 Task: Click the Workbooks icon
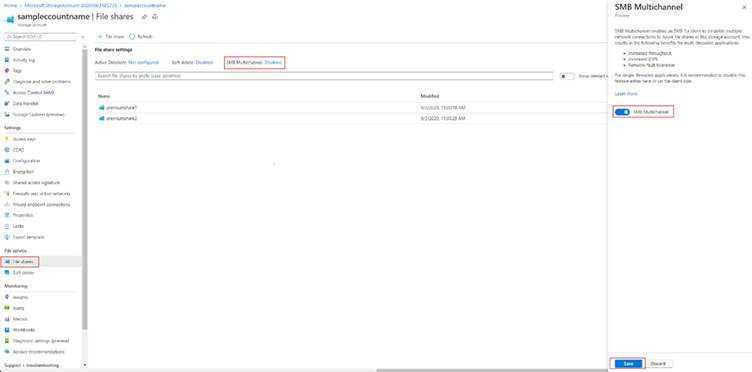point(7,330)
